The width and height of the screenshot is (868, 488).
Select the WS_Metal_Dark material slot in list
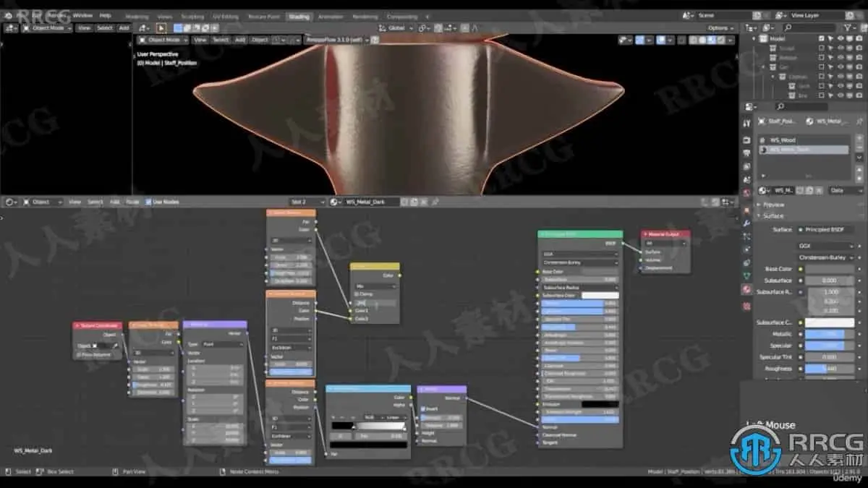coord(803,149)
